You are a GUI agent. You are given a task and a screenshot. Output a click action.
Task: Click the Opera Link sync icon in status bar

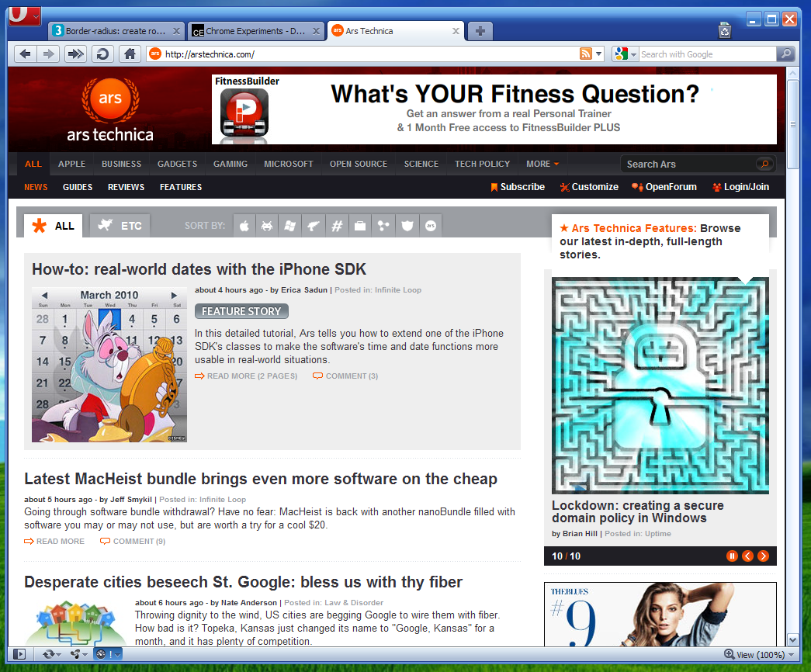click(51, 654)
